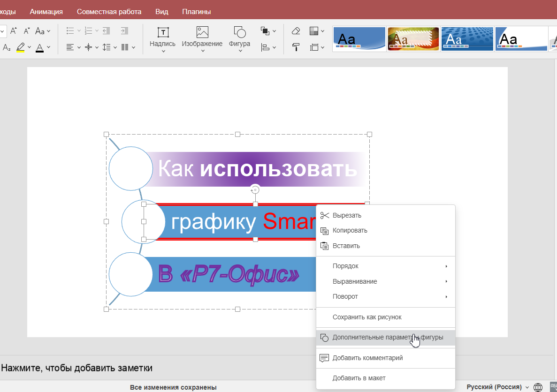557x392 pixels.
Task: Open font color dropdown arrow
Action: [x=48, y=47]
